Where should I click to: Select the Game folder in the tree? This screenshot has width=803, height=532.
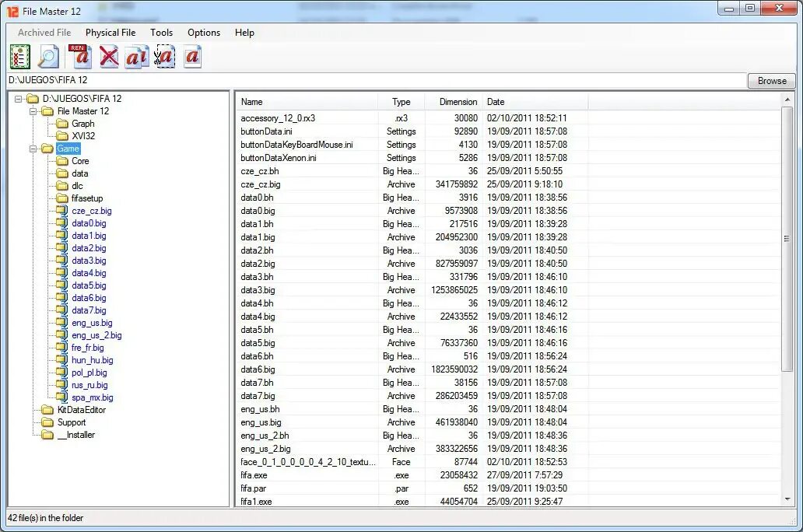[x=68, y=149]
